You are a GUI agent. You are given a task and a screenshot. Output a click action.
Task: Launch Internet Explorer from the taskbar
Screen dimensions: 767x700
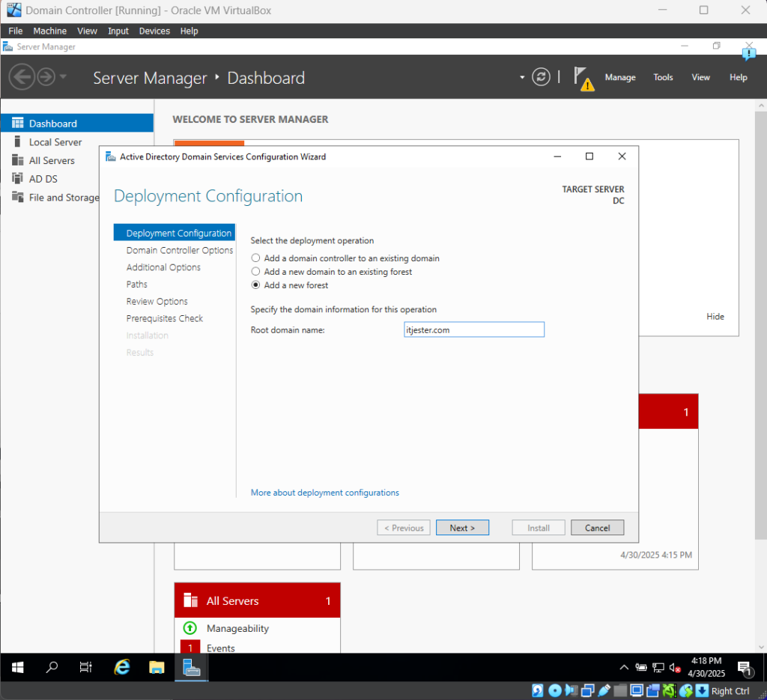(122, 667)
